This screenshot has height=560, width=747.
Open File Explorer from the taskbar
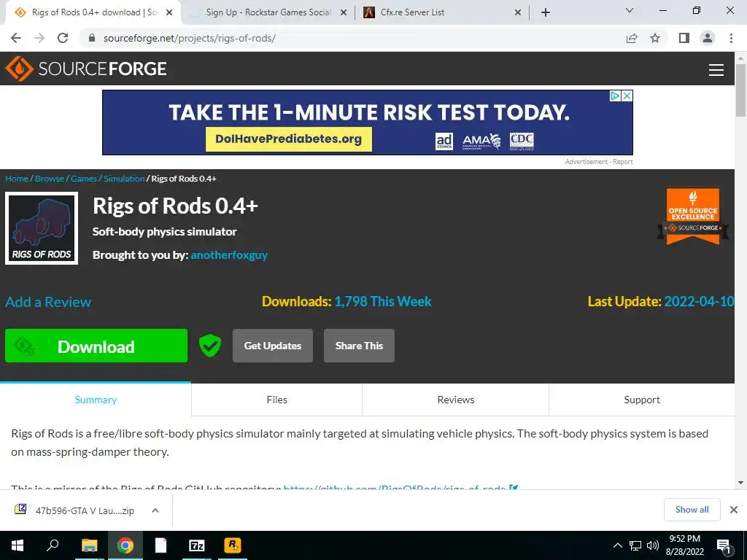(89, 545)
